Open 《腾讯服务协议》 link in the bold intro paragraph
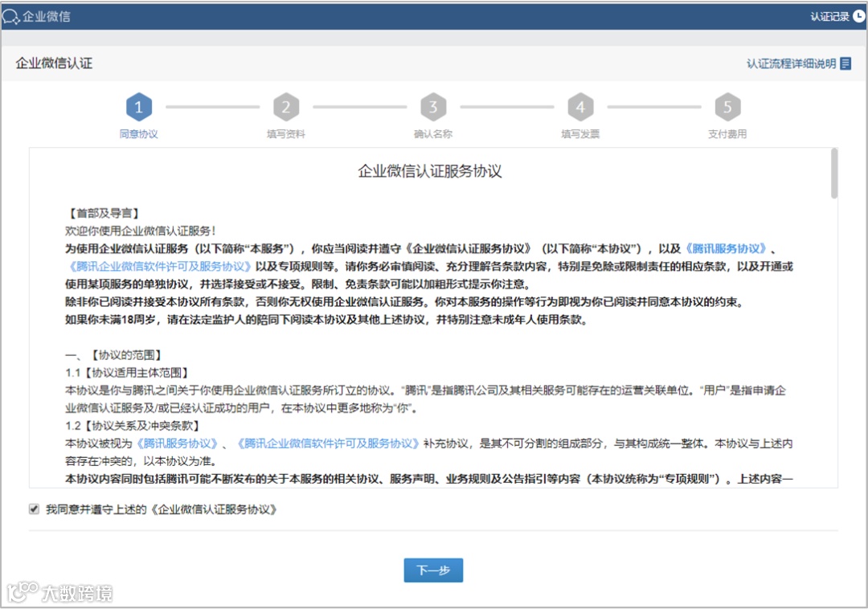The image size is (868, 609). [x=726, y=248]
